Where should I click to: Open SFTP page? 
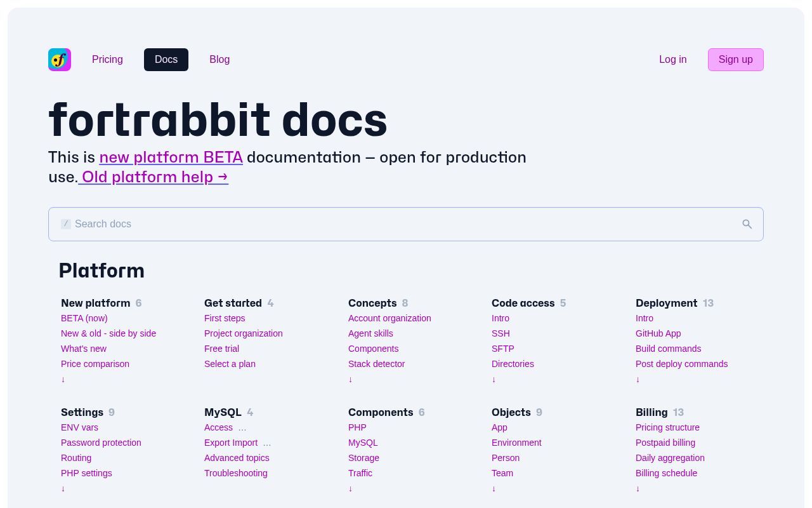(x=503, y=349)
